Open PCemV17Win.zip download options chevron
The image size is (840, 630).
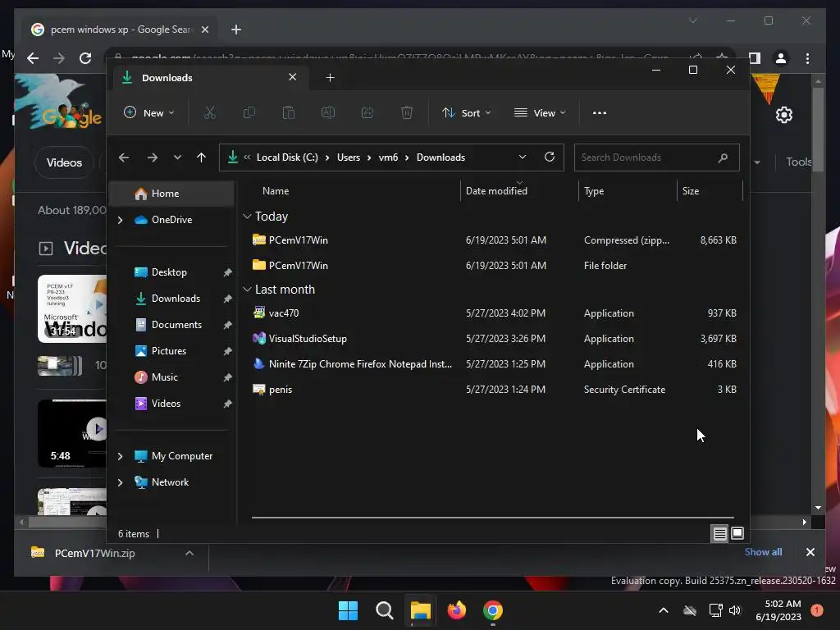(x=189, y=553)
